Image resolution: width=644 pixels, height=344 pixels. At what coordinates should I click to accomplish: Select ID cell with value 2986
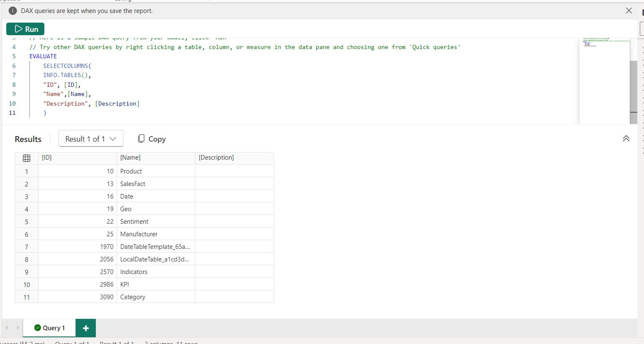[x=77, y=284]
